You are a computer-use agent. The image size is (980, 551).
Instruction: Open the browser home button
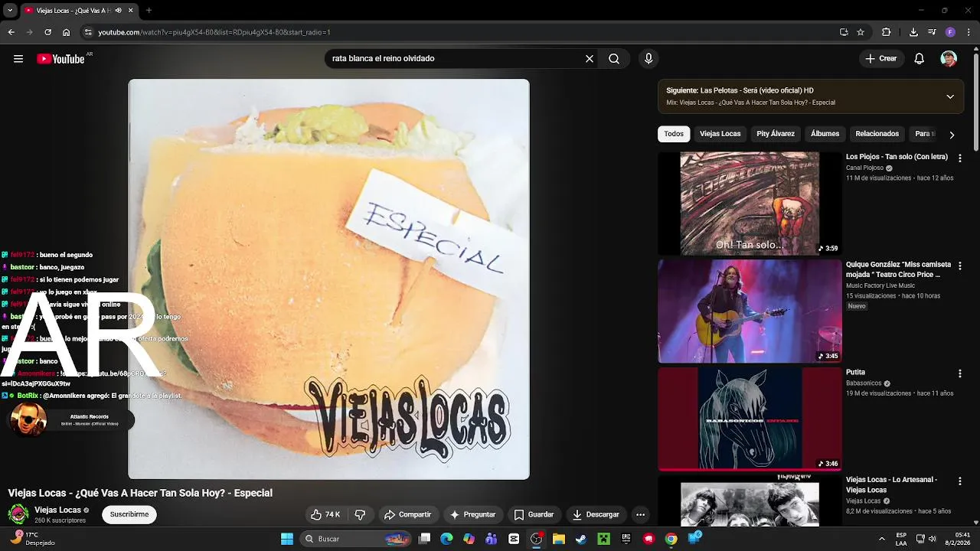pos(67,32)
